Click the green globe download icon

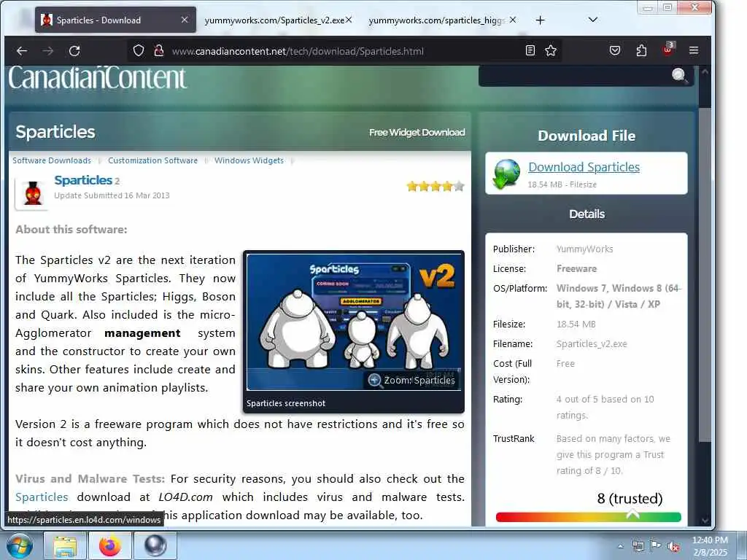tap(506, 174)
